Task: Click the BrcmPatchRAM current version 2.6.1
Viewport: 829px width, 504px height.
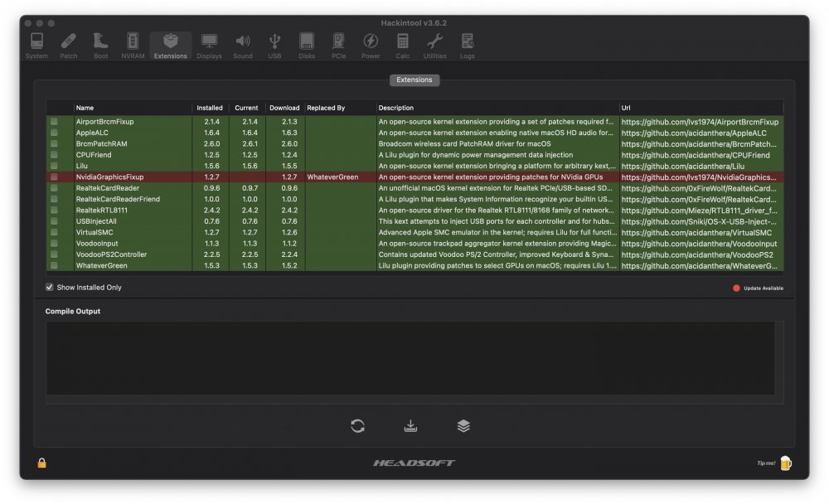Action: click(250, 144)
